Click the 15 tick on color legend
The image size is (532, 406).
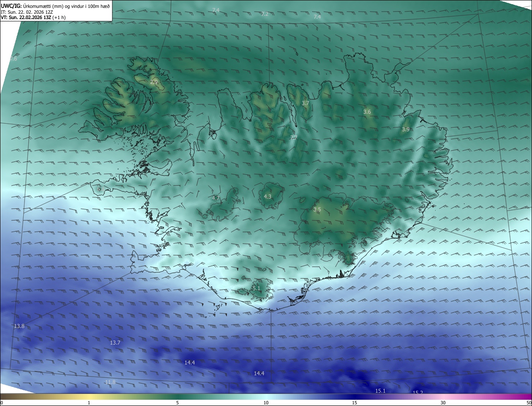coord(355,403)
